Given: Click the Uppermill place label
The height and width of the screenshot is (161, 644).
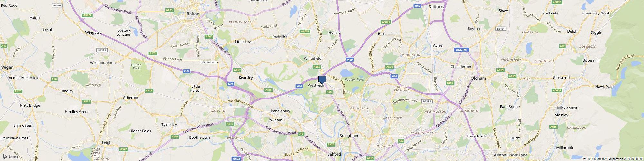Looking at the screenshot, I should coord(591,60).
